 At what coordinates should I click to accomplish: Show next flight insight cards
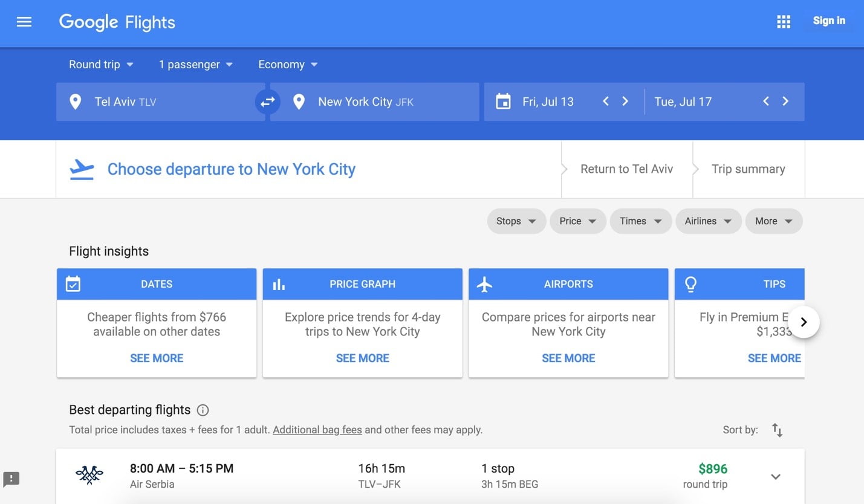tap(804, 322)
